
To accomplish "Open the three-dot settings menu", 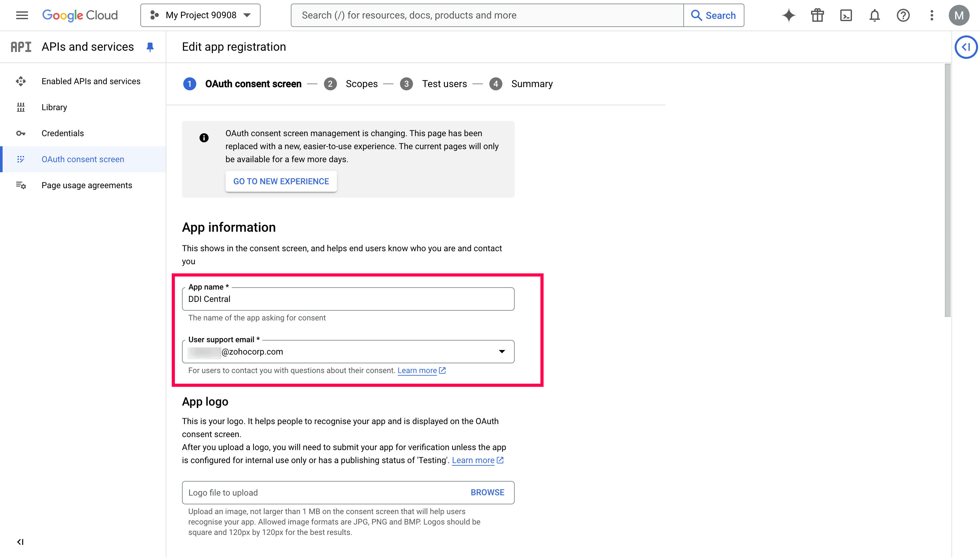I will (x=932, y=15).
